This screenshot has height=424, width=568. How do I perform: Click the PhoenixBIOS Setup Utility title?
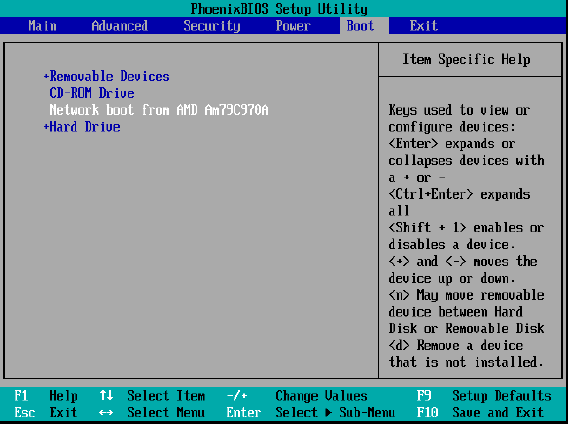[279, 9]
